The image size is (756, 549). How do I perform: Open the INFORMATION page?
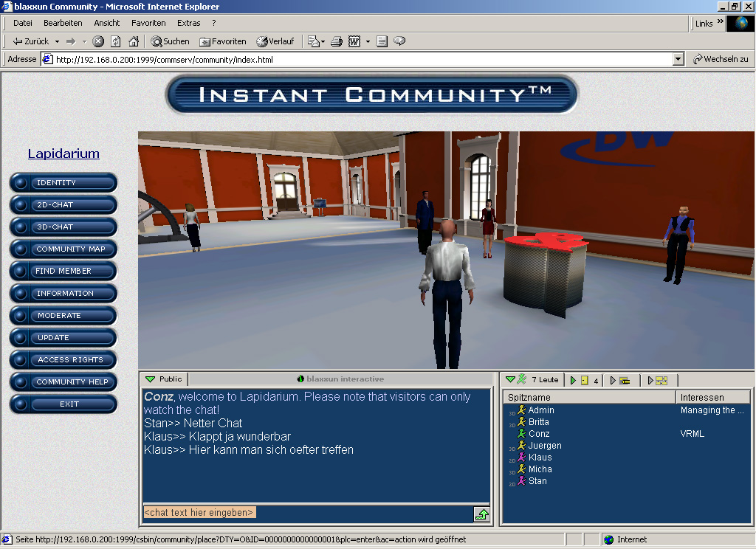63,294
